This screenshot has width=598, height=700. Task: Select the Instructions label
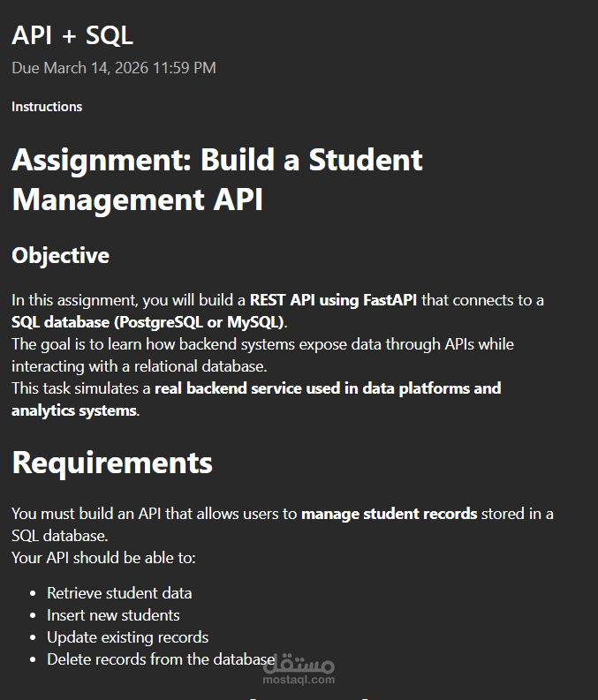click(x=47, y=107)
